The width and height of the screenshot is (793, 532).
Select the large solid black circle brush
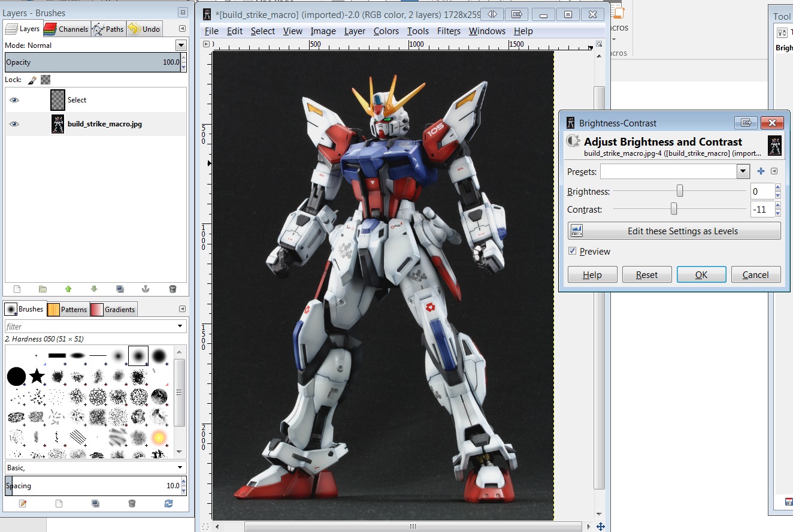(16, 376)
